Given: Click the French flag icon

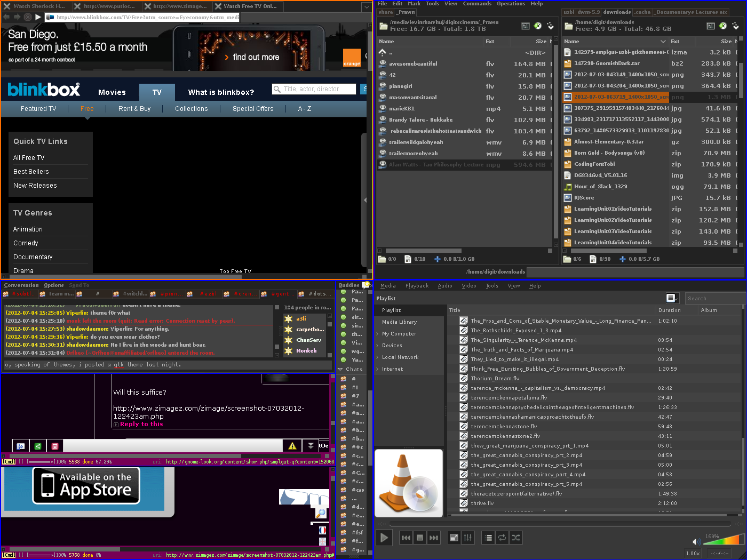Looking at the screenshot, I should (x=322, y=531).
